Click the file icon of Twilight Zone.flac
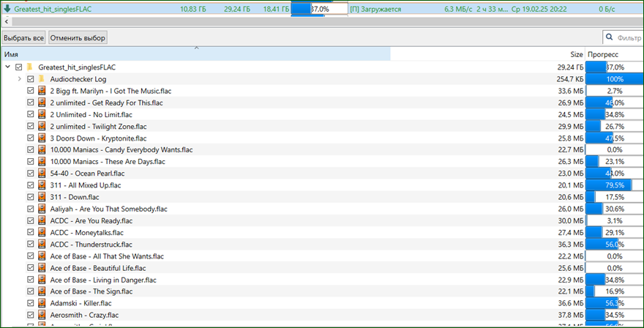 [x=42, y=126]
